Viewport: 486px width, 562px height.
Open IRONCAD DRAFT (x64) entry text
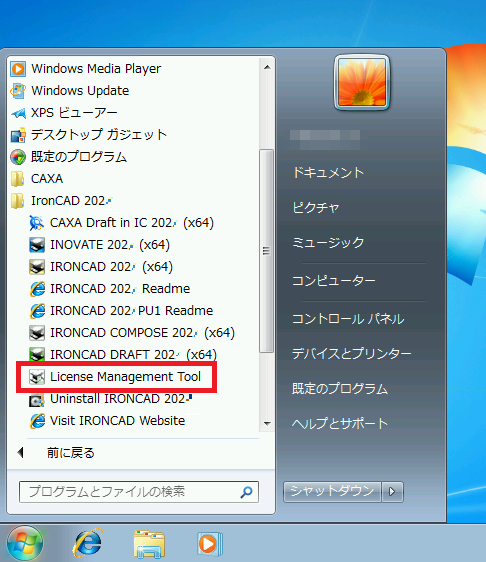[133, 354]
